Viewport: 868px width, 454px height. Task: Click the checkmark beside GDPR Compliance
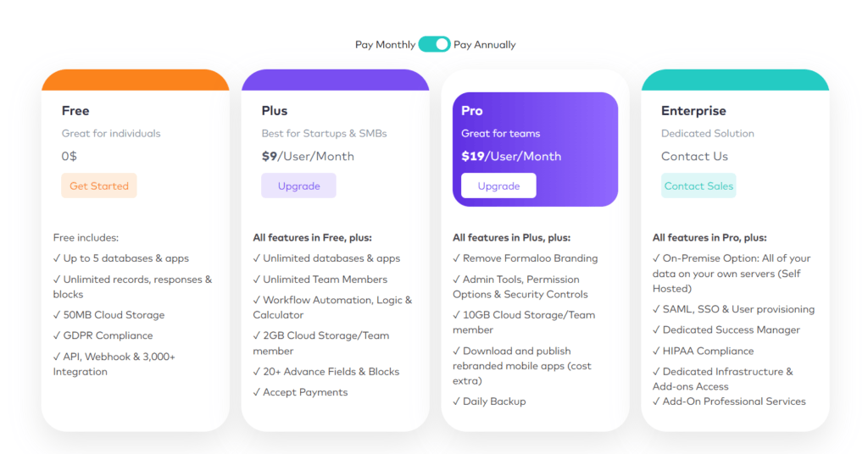click(57, 335)
